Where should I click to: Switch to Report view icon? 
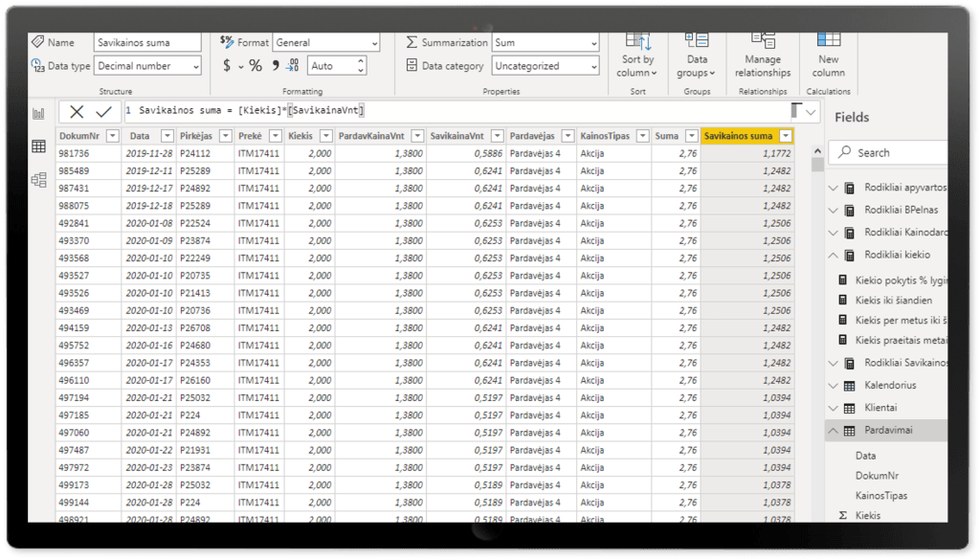click(39, 114)
